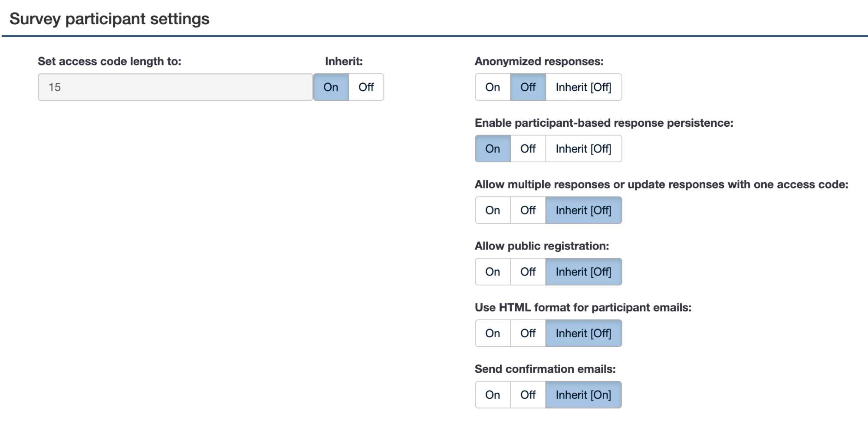Turn Off Send confirmation emails
Screen dimensions: 868x424
pos(528,395)
